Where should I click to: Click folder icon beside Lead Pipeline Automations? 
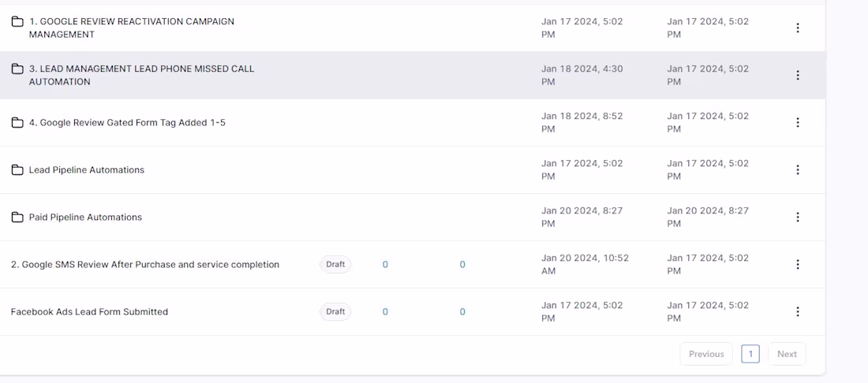coord(17,170)
